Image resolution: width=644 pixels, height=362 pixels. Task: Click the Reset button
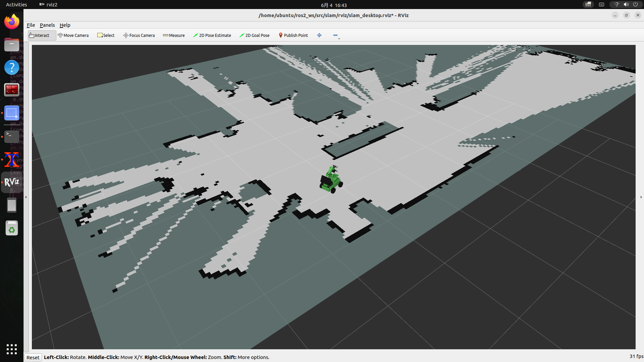pos(33,357)
